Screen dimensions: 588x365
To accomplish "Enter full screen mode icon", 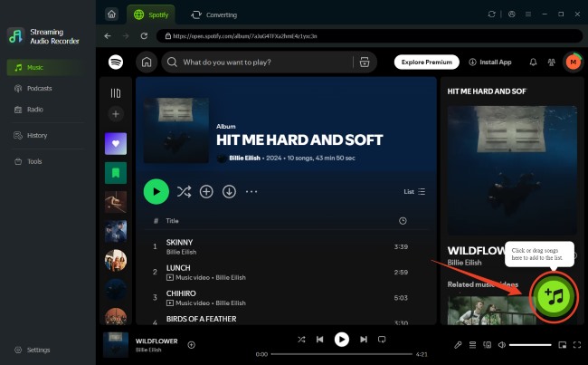I will (x=577, y=345).
